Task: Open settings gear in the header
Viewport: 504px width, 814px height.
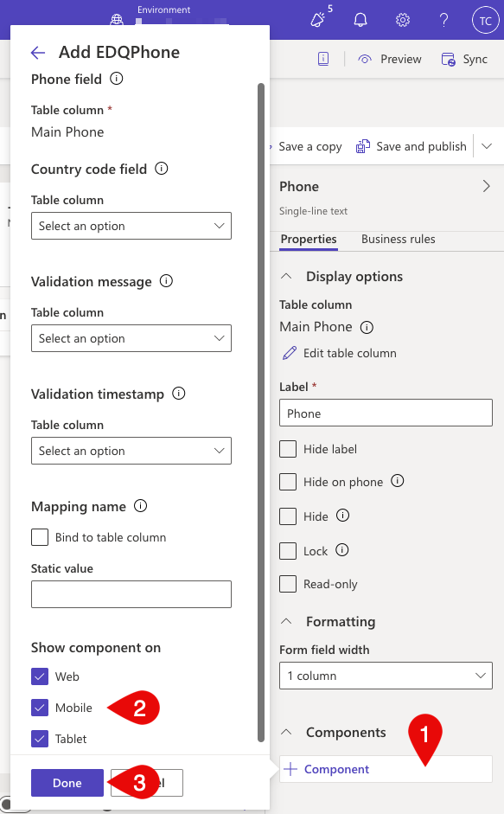Action: coord(403,20)
